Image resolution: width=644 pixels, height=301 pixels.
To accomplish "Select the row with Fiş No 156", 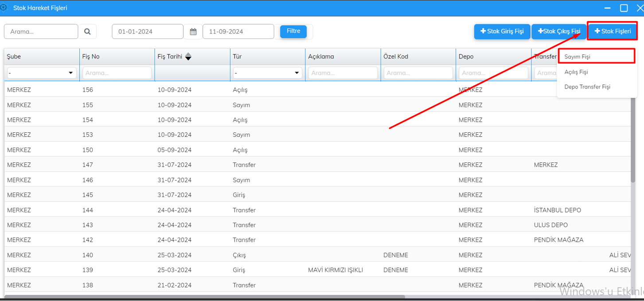I will [x=88, y=90].
